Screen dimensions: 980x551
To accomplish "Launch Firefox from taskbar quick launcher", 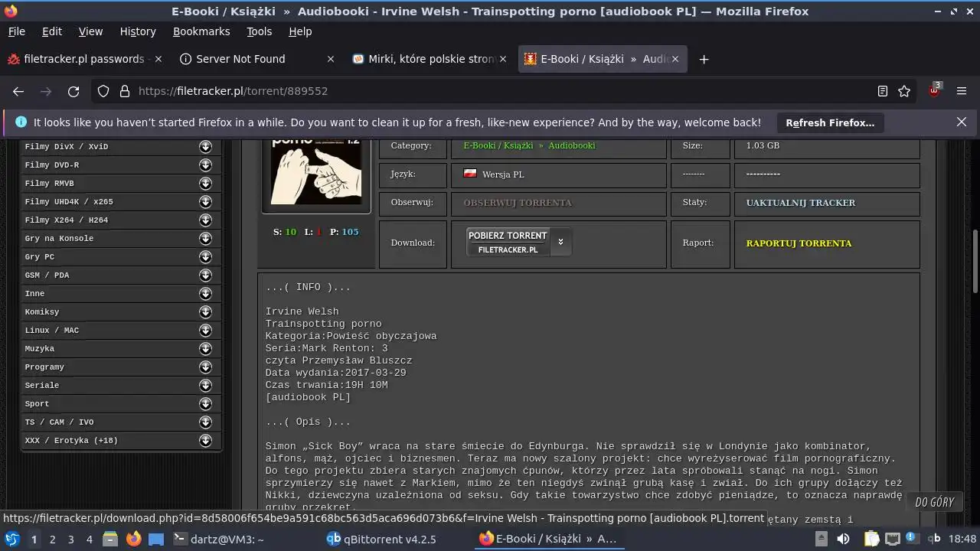I will coord(134,539).
